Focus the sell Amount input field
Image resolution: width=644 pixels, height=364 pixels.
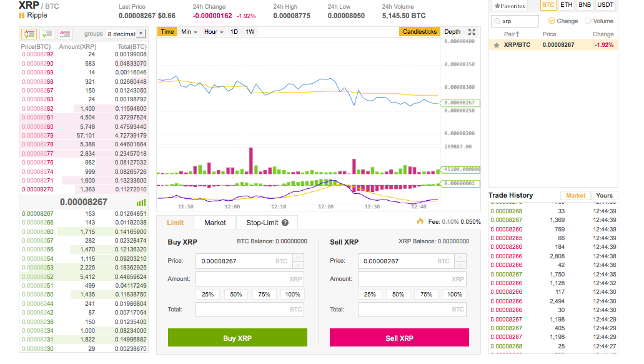[x=412, y=279]
